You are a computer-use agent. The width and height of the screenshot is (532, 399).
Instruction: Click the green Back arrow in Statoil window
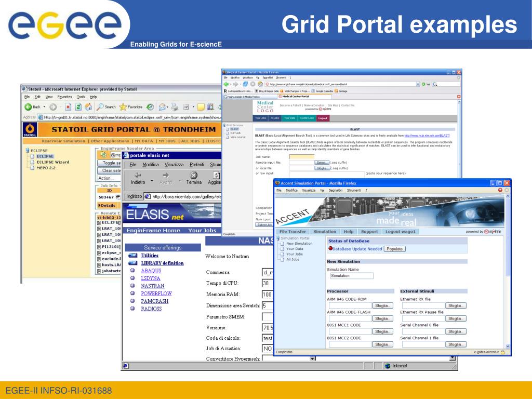(x=28, y=107)
